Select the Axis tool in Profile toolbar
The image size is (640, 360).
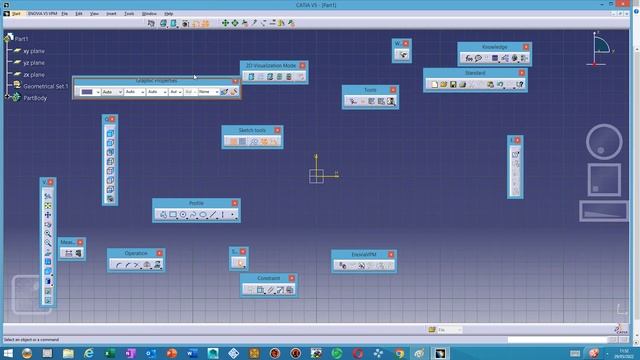222,214
